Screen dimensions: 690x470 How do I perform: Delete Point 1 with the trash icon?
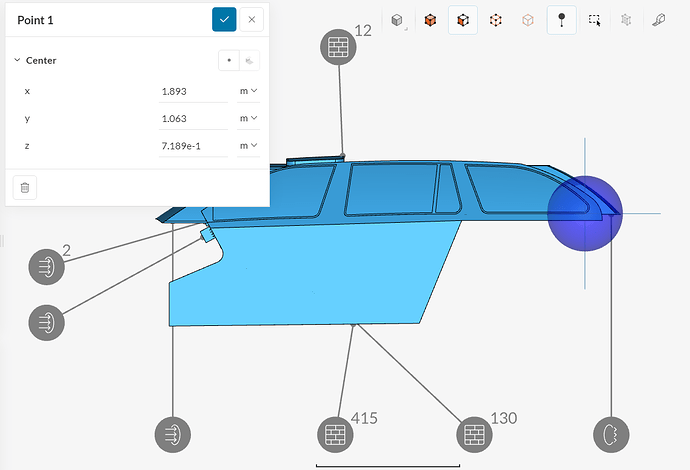pyautogui.click(x=25, y=187)
